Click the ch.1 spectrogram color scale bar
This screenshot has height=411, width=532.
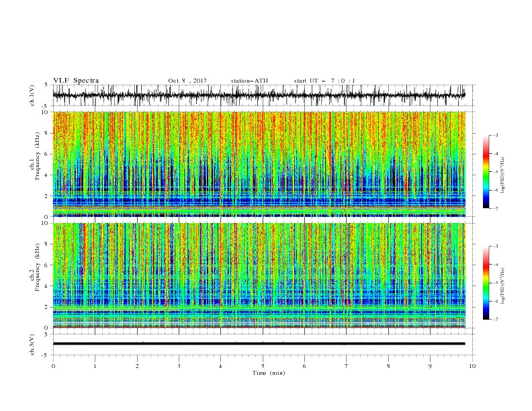click(486, 172)
